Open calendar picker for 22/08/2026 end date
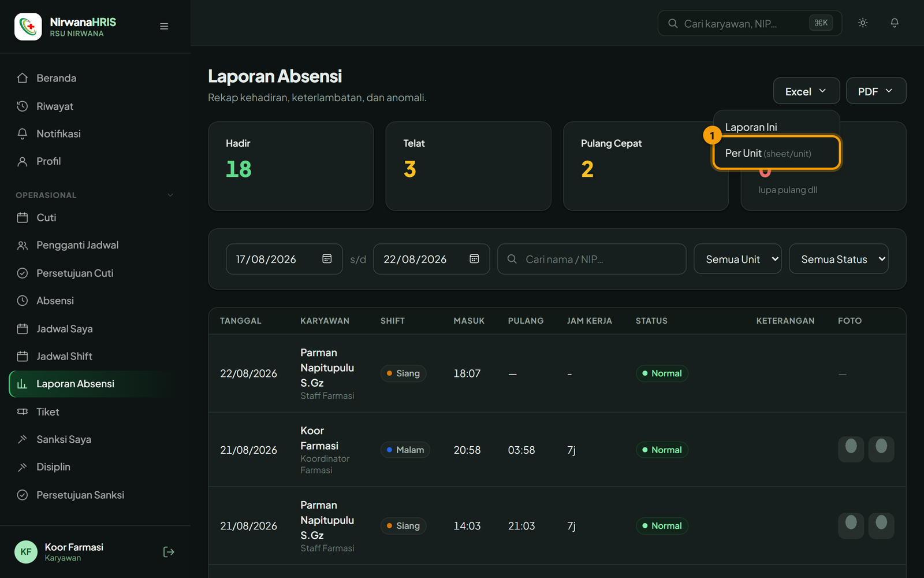 tap(474, 259)
